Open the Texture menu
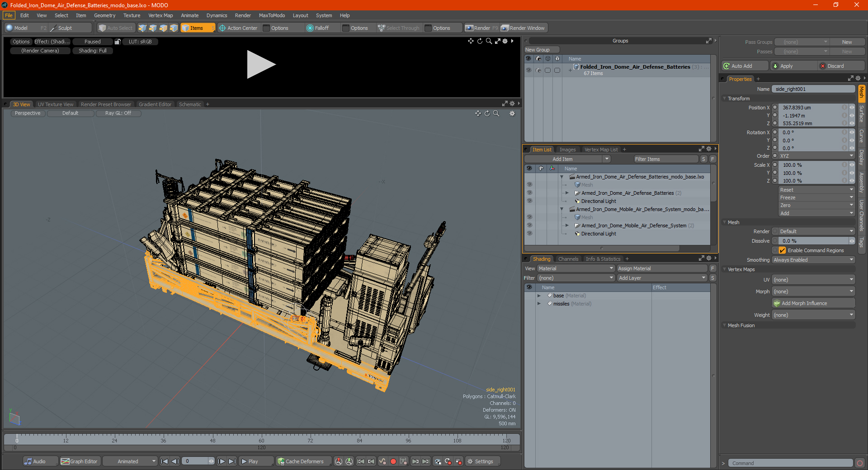 pos(132,15)
